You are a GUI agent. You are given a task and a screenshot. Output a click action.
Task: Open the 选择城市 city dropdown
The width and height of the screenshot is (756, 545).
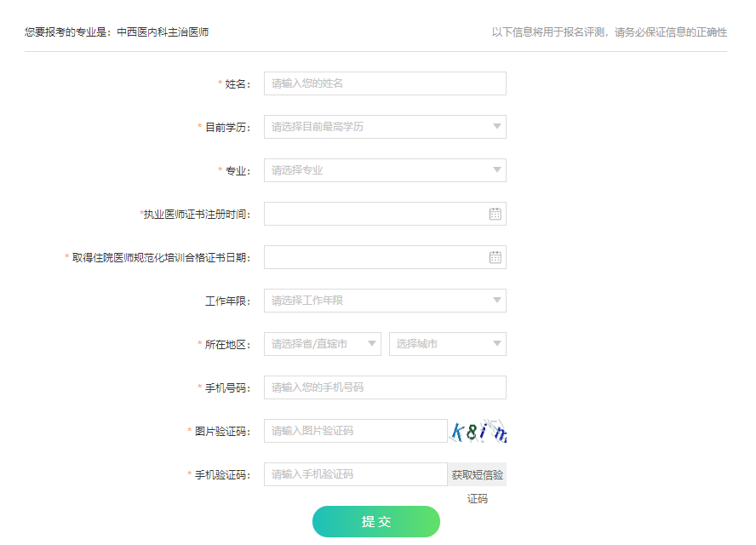(447, 344)
